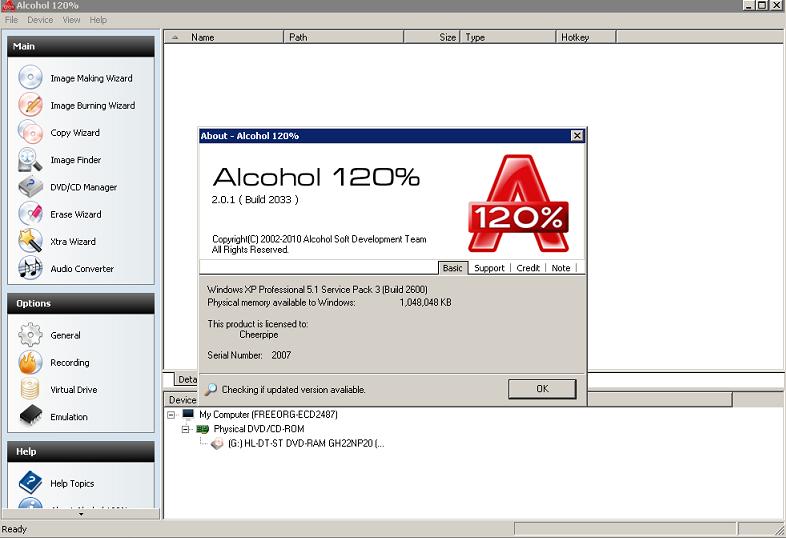
Task: Collapse the Main panel header
Action: [x=81, y=46]
